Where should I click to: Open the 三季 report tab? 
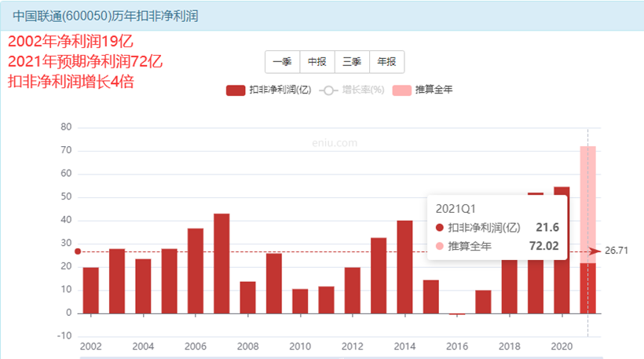(353, 62)
